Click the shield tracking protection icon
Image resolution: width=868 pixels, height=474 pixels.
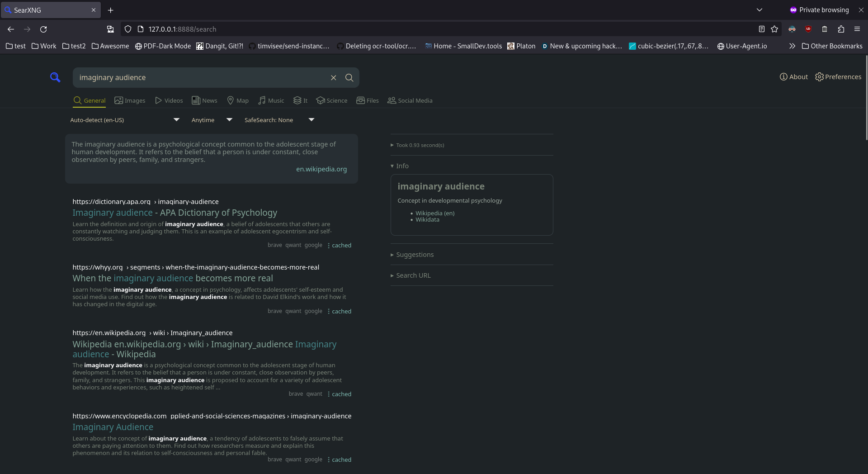(x=128, y=29)
